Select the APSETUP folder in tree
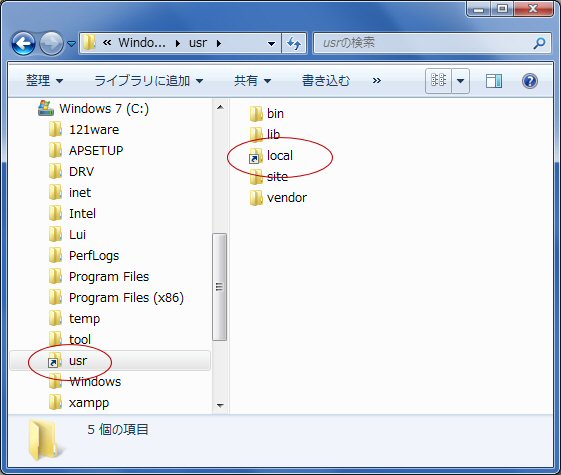 (96, 151)
